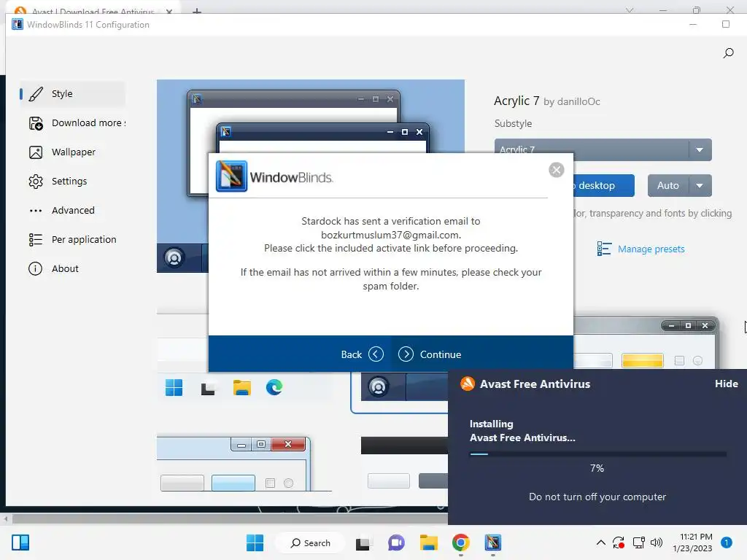Click the Settings gear icon
Image resolution: width=747 pixels, height=560 pixels.
(x=36, y=182)
